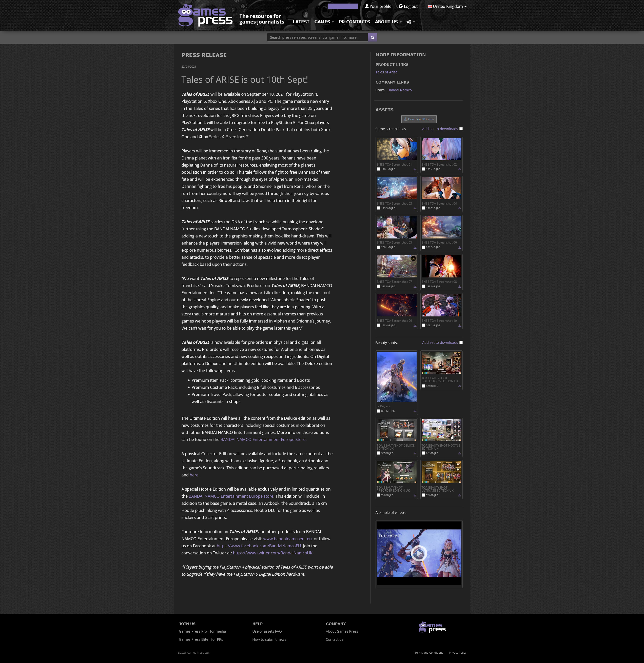
Task: Click the search press releases input field
Action: [x=317, y=37]
